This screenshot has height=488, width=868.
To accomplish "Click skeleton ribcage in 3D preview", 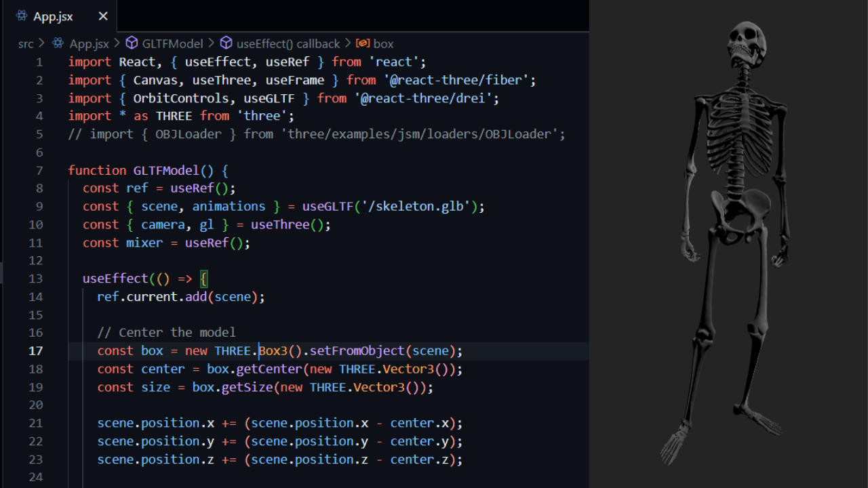I will (x=739, y=136).
